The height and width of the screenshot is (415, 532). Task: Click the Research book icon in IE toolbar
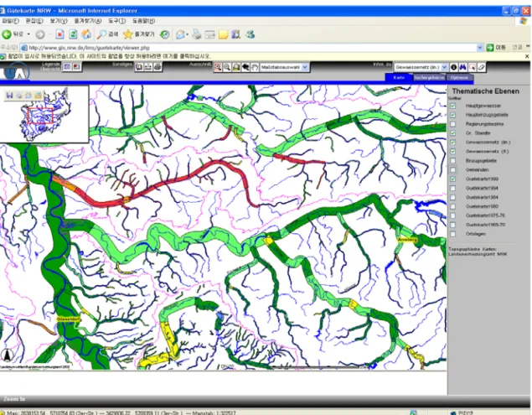tap(236, 34)
